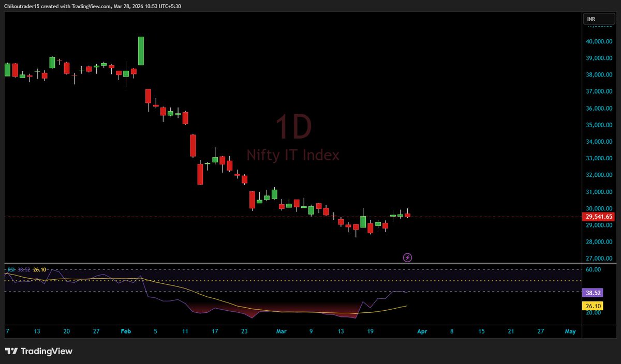Screen dimensions: 621x364
Task: Click the 40,000.00 price axis label
Action: [x=599, y=41]
